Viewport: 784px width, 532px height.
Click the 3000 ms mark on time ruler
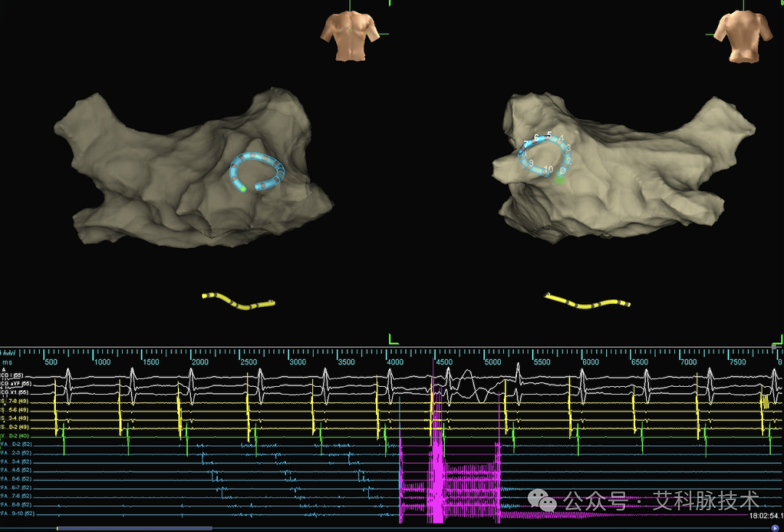point(298,362)
